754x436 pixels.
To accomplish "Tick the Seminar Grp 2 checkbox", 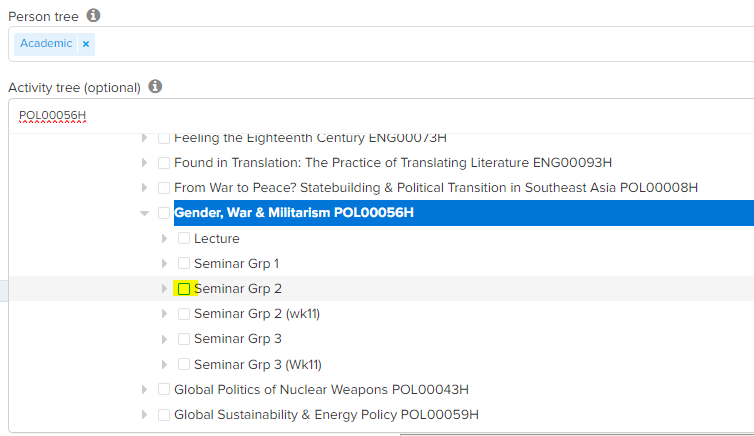I will (x=184, y=289).
